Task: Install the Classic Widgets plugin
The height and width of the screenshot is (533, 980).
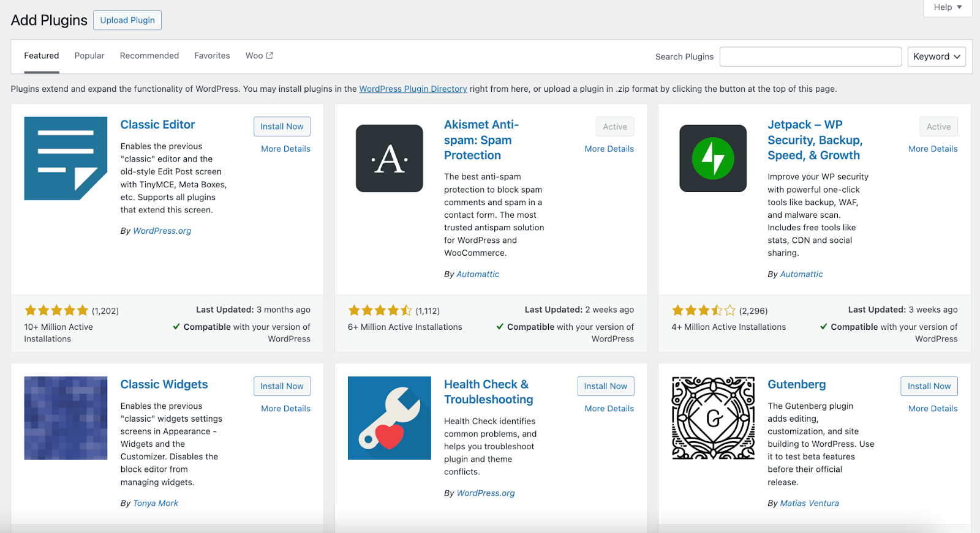Action: click(282, 386)
